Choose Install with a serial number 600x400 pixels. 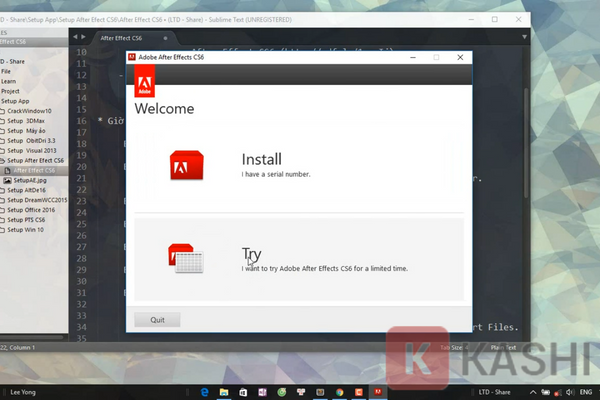(x=275, y=165)
